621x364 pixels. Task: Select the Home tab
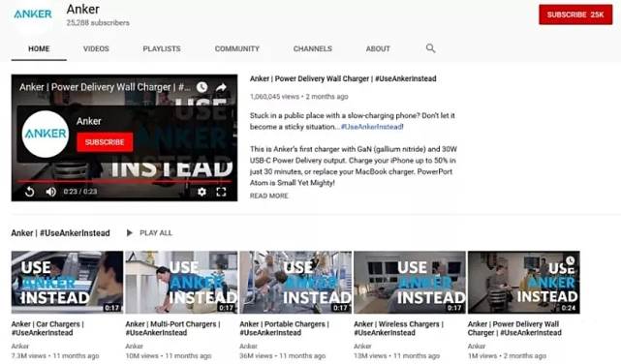pyautogui.click(x=39, y=49)
